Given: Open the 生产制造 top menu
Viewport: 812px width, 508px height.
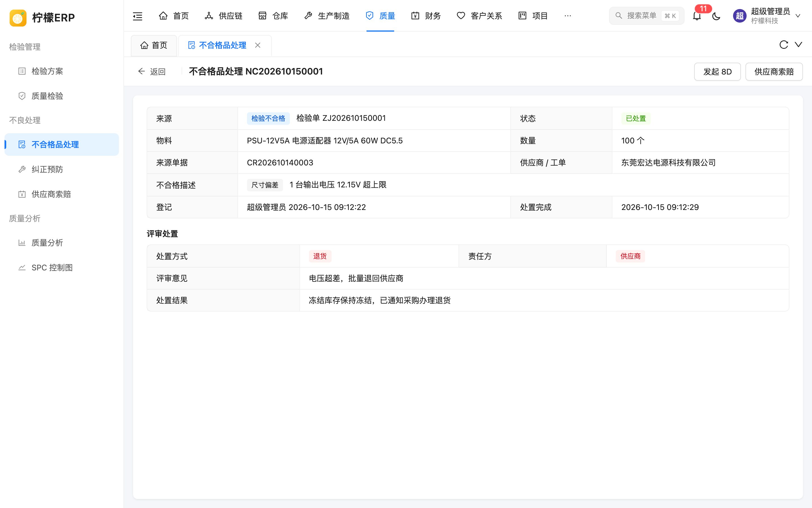Looking at the screenshot, I should (x=327, y=16).
